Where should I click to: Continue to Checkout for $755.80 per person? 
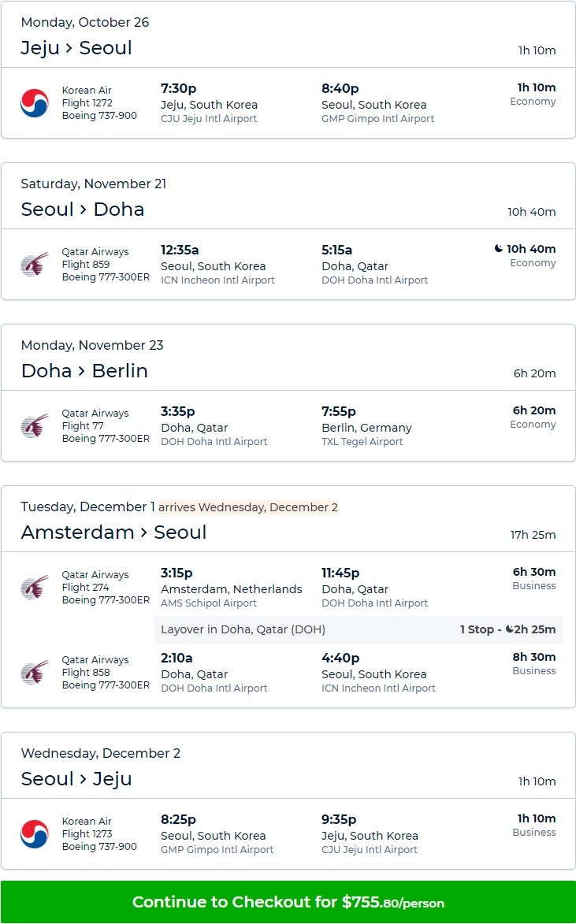[x=288, y=902]
